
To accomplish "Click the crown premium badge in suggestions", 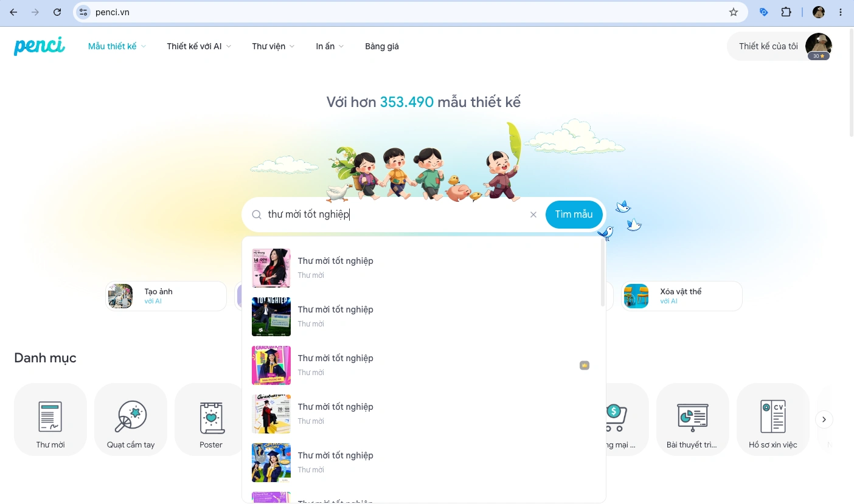I will point(585,365).
